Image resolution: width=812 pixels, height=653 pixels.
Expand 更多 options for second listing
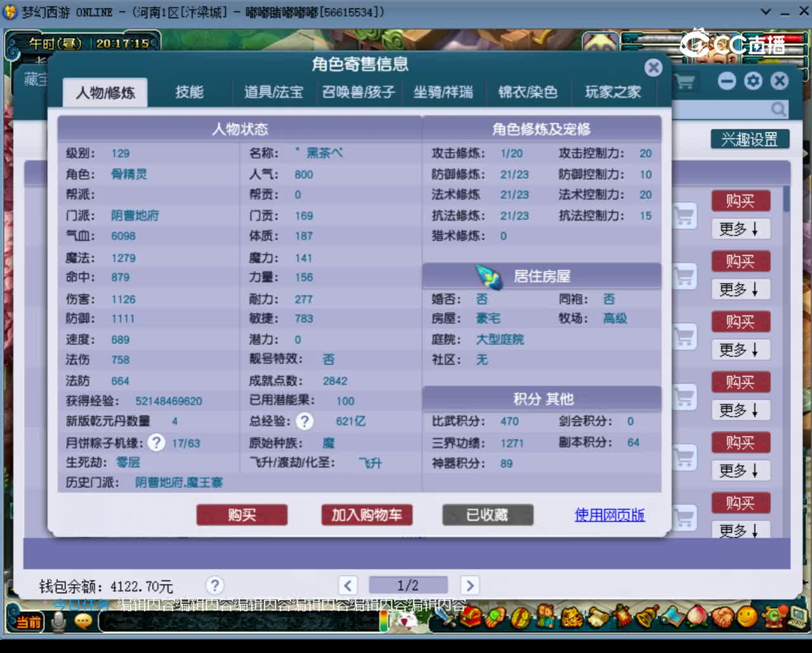coord(740,289)
